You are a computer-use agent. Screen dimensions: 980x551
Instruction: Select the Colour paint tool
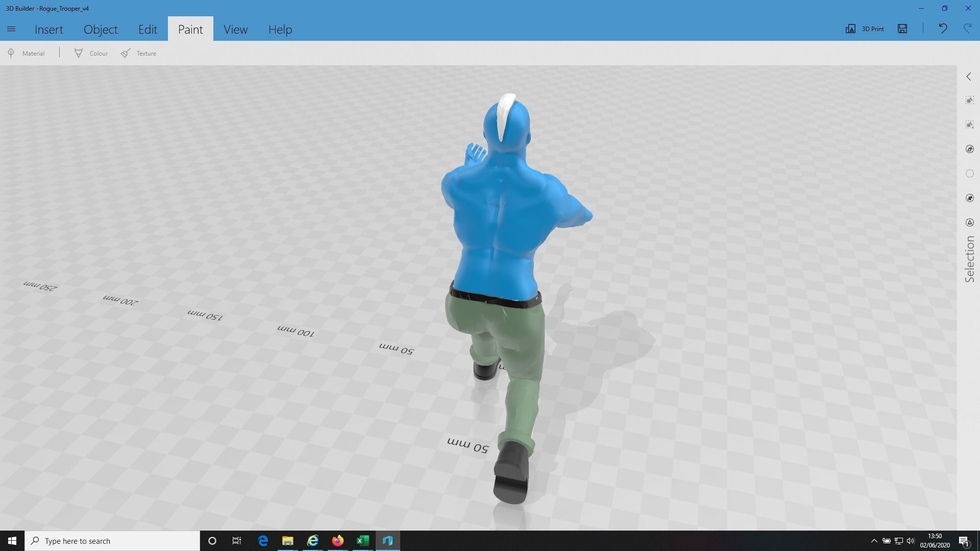pyautogui.click(x=91, y=53)
